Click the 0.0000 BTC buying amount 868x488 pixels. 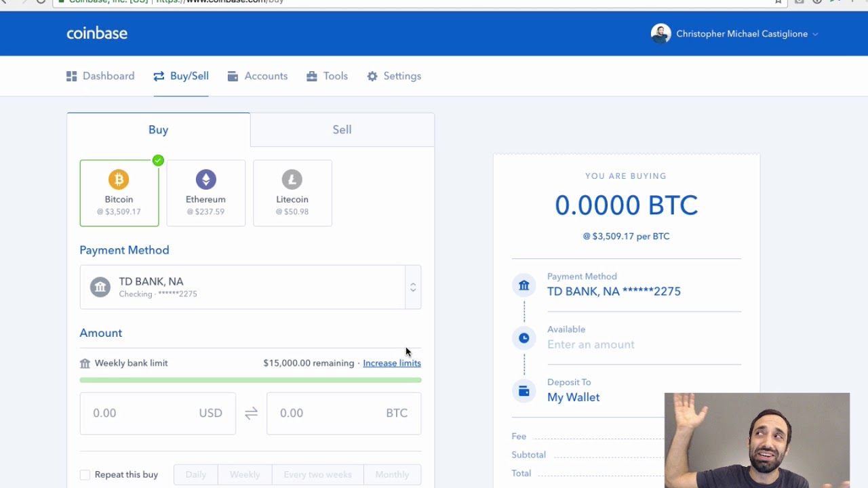[x=626, y=205]
